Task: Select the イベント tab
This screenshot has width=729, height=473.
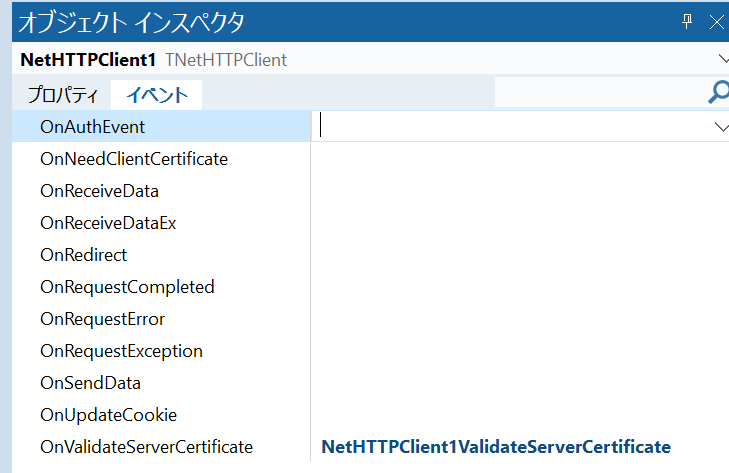Action: 157,96
